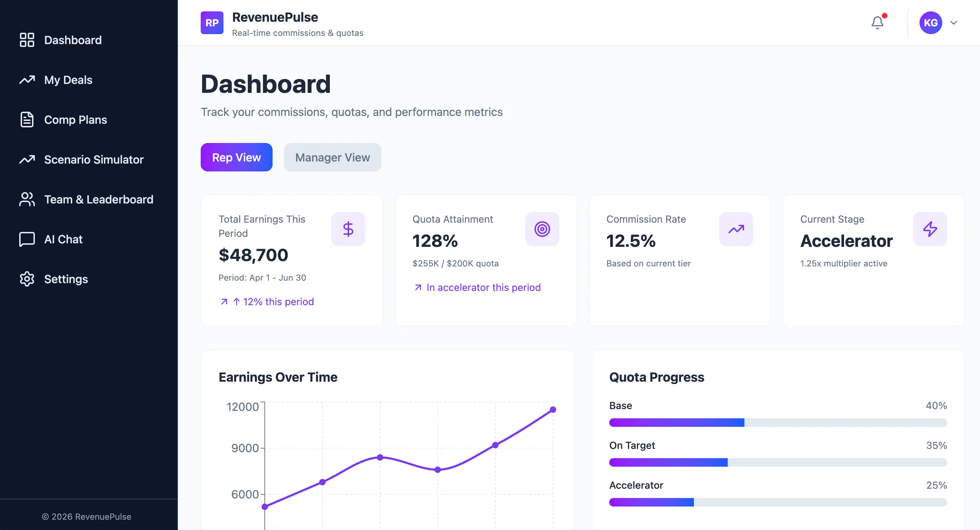Click the Period: Apr 1 - Jun 30 text
This screenshot has height=530, width=980.
pos(262,277)
